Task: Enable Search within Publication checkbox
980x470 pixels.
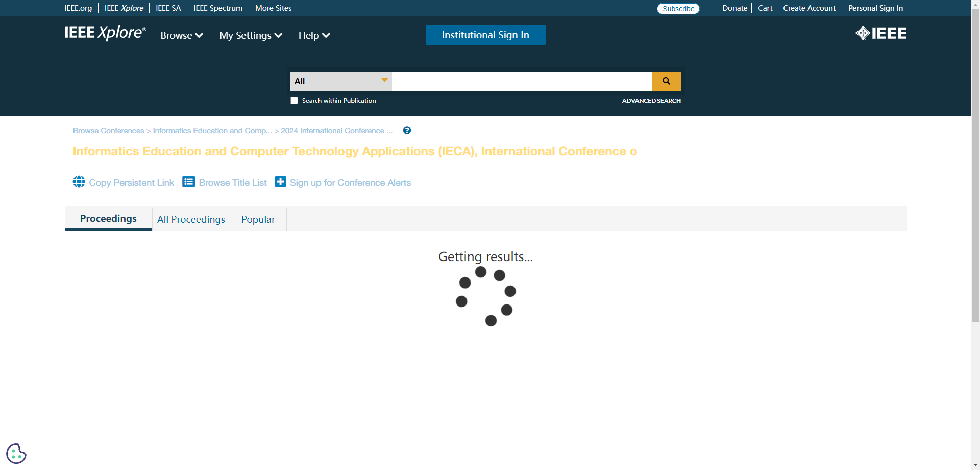Action: pyautogui.click(x=294, y=101)
